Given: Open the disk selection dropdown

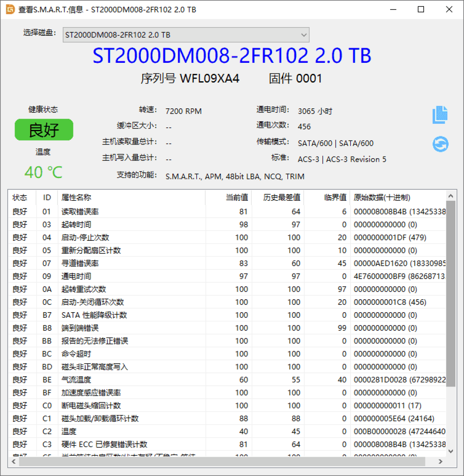Looking at the screenshot, I should tap(186, 35).
